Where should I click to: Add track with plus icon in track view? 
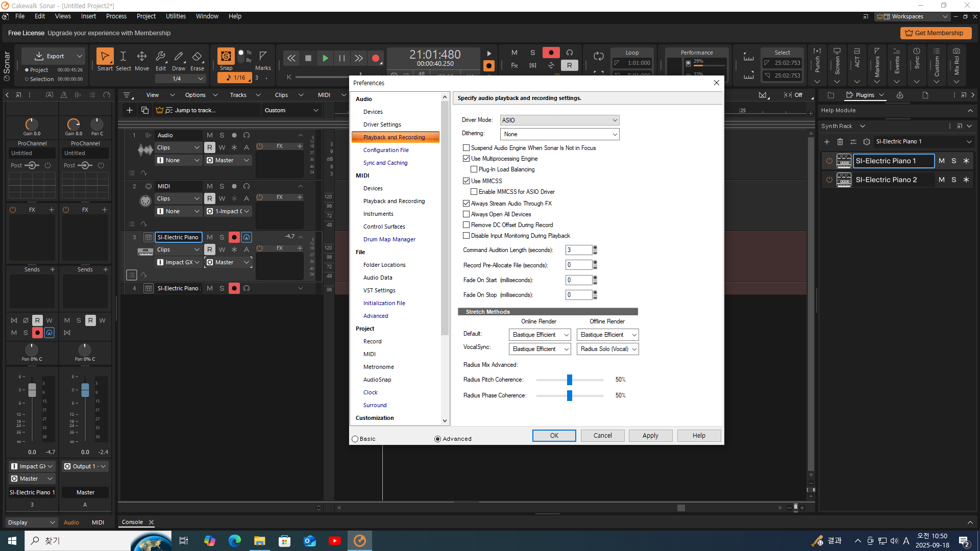click(130, 110)
